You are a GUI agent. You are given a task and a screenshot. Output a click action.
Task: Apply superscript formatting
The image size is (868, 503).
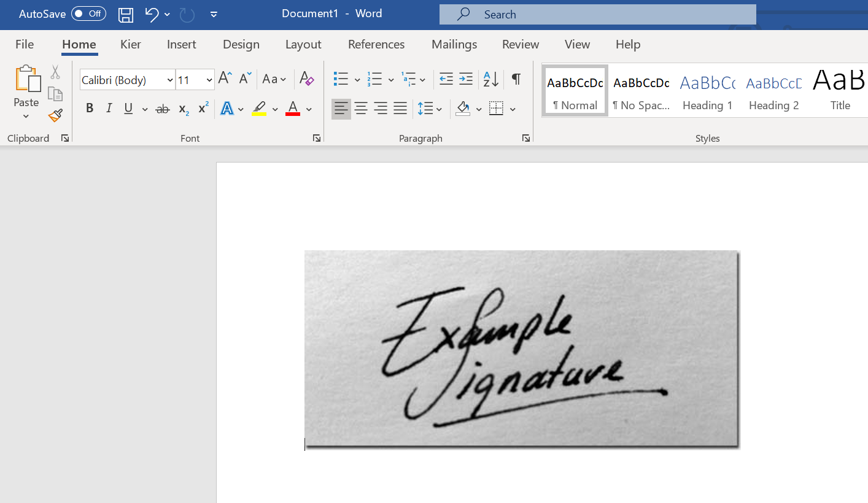(x=203, y=109)
